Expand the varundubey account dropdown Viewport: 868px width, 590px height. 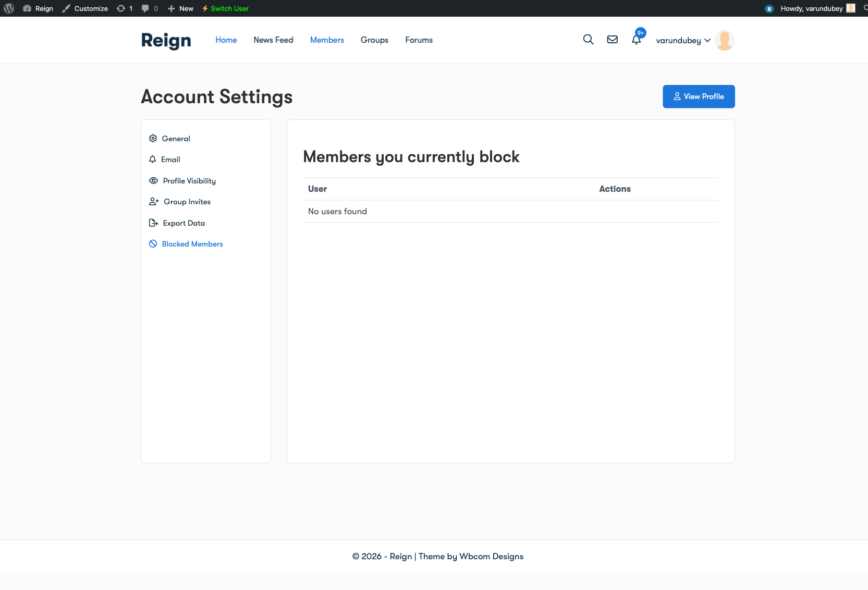click(x=683, y=40)
